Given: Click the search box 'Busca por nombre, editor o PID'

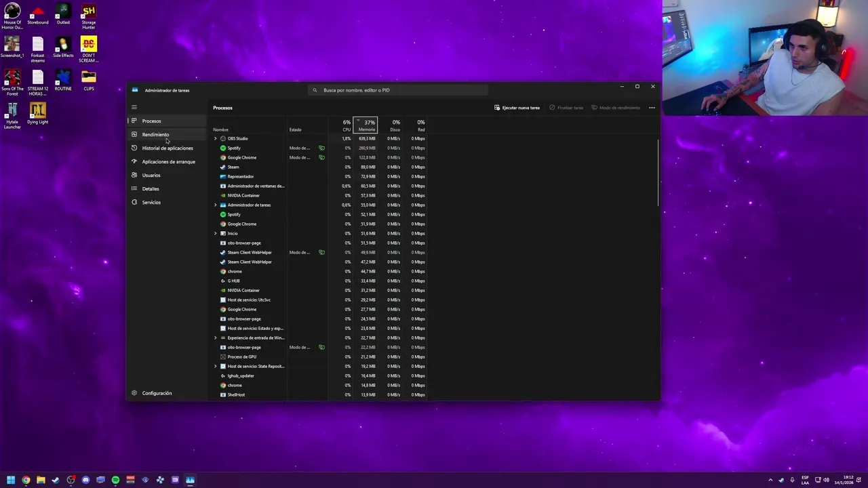Looking at the screenshot, I should pyautogui.click(x=398, y=90).
